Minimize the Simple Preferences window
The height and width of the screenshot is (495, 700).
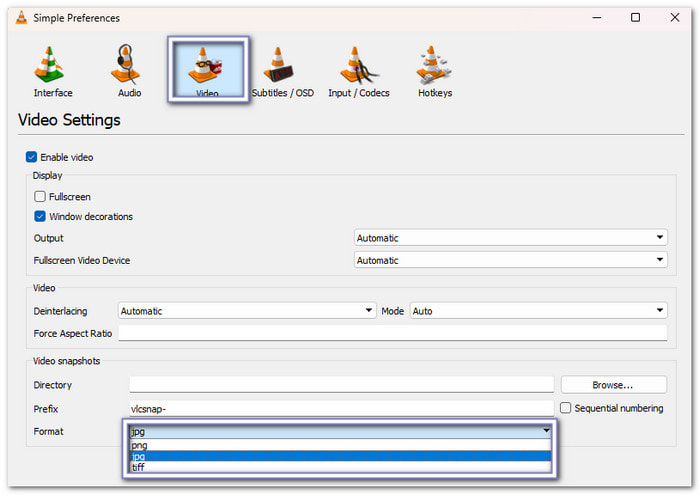pyautogui.click(x=596, y=18)
